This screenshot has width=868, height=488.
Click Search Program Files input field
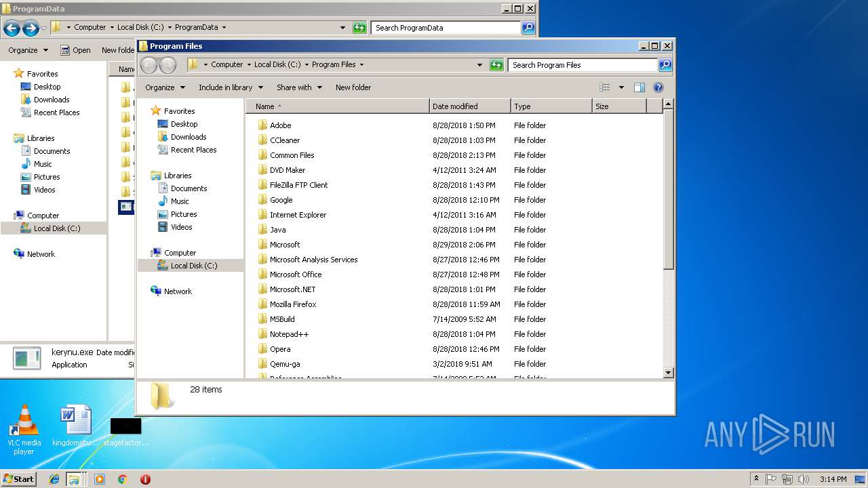(583, 65)
